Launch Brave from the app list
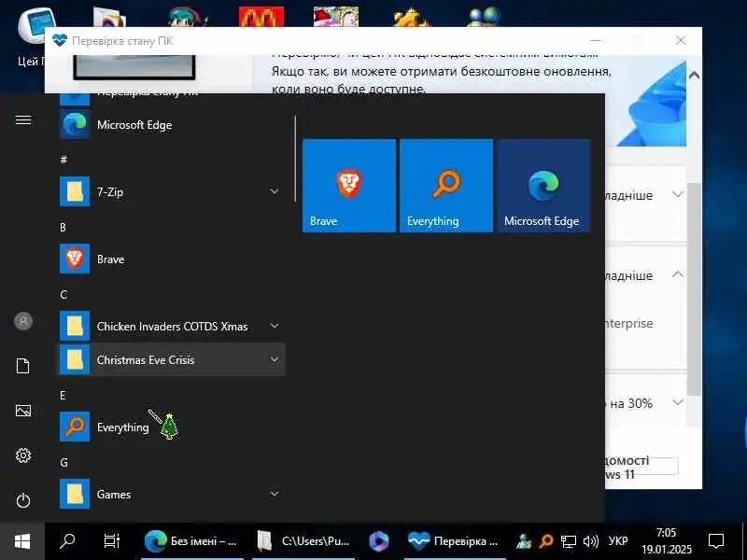 click(172, 259)
